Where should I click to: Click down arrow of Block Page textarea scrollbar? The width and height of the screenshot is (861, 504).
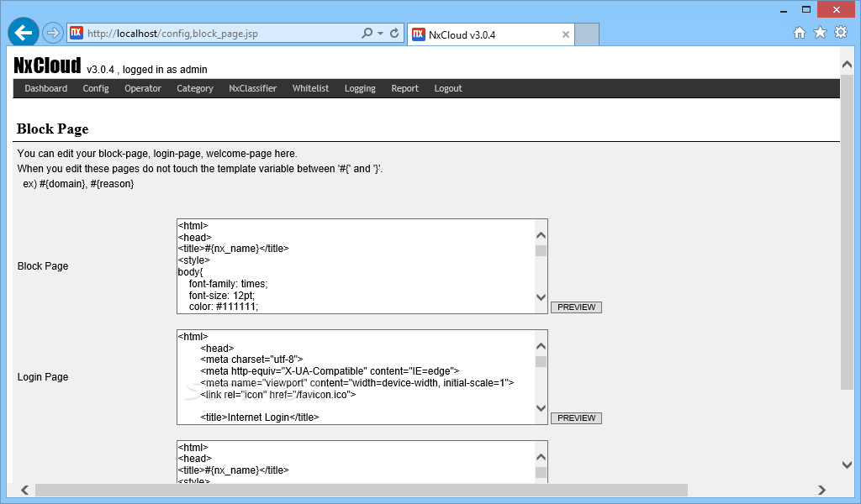tap(541, 297)
